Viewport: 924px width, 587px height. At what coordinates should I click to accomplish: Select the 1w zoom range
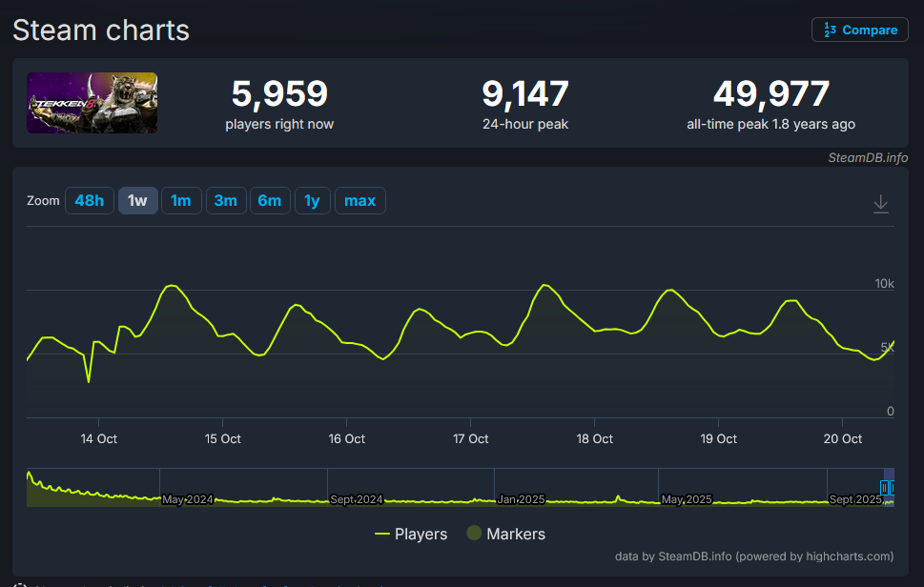click(x=138, y=201)
